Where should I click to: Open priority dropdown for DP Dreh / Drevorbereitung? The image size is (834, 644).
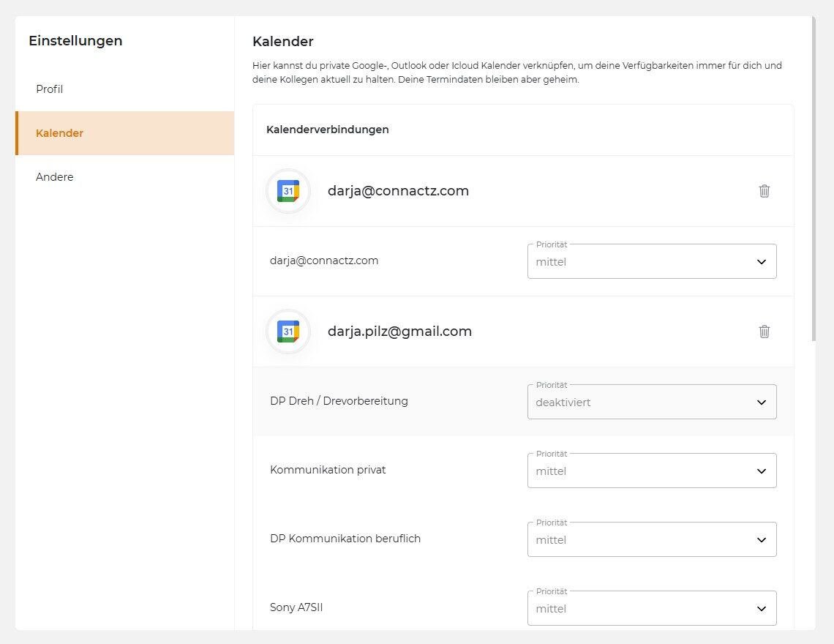(x=651, y=402)
